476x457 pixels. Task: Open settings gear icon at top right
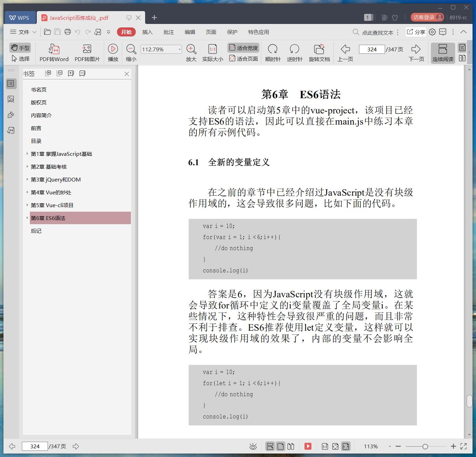(432, 32)
